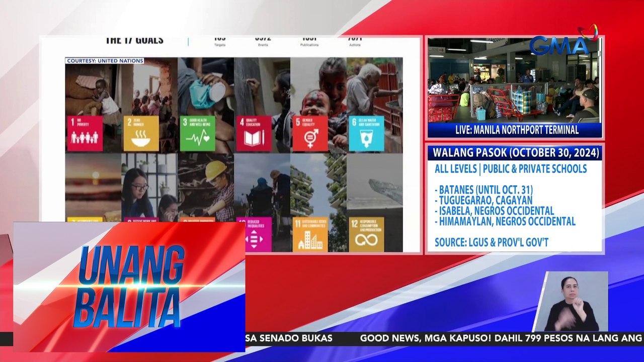The image size is (644, 362).
Task: Click 'ALL LEVELS | PUBLIC & PRIVATE SCHOOLS' line
Action: click(x=511, y=169)
